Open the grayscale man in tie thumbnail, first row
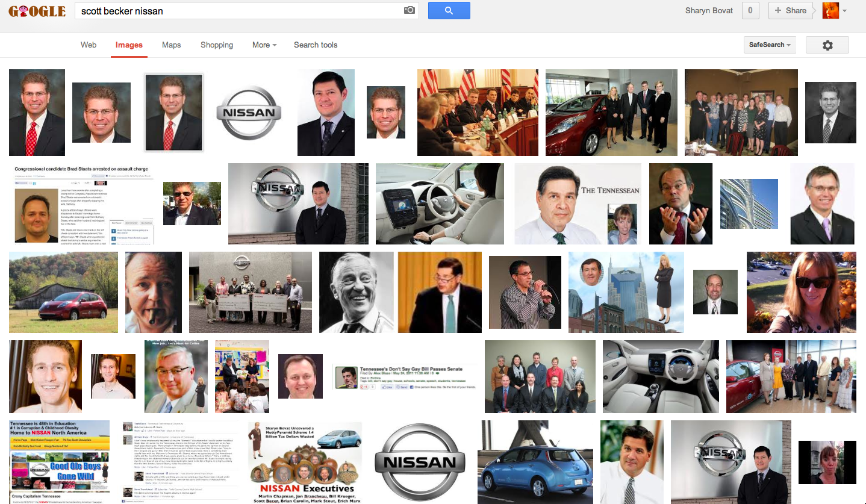 click(830, 113)
